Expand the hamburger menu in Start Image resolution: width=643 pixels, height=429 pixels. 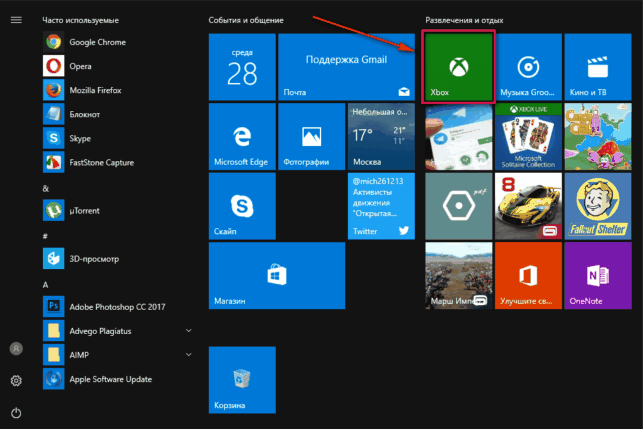(16, 20)
